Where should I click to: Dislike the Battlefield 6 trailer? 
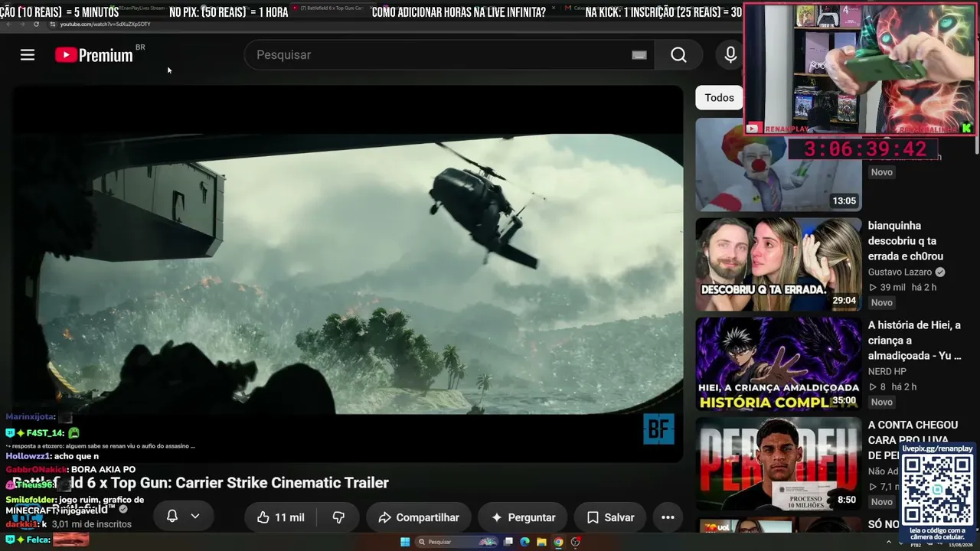click(338, 517)
